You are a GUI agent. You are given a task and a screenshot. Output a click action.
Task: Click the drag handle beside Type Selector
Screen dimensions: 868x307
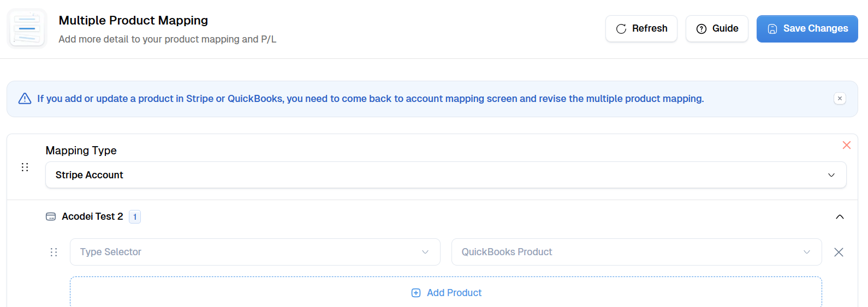53,252
